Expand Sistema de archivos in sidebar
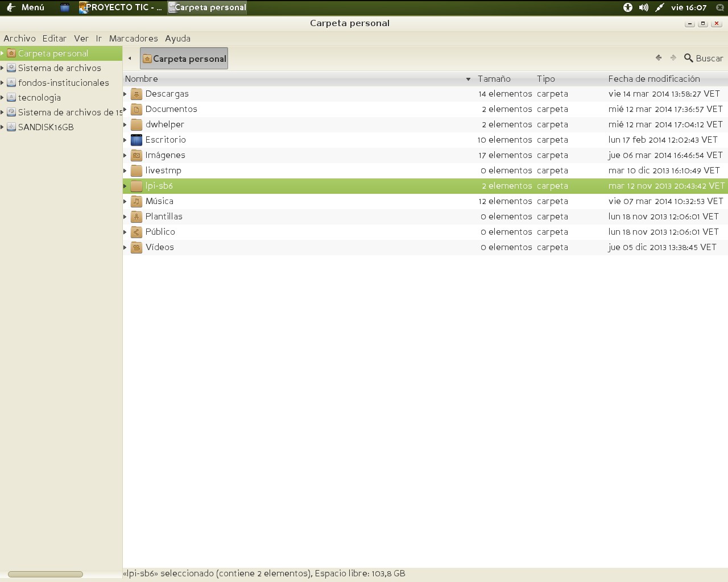 pyautogui.click(x=3, y=68)
